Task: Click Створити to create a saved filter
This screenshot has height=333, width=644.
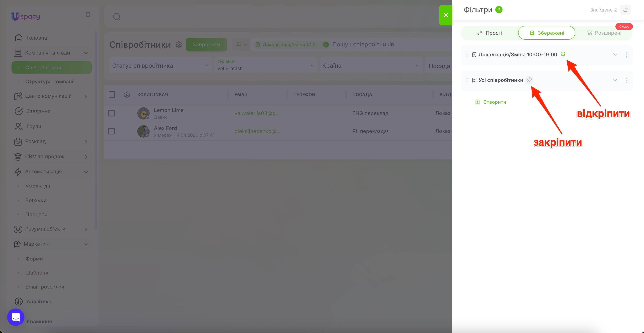Action: click(x=490, y=102)
